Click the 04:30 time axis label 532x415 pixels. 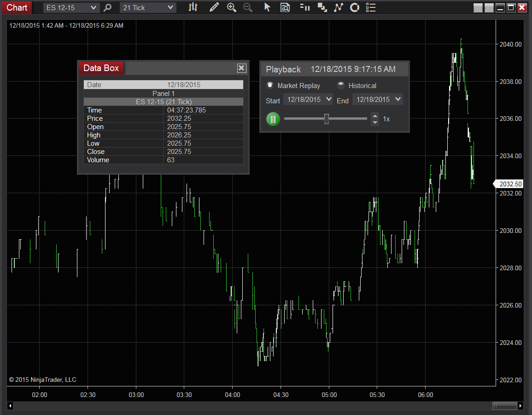[281, 395]
